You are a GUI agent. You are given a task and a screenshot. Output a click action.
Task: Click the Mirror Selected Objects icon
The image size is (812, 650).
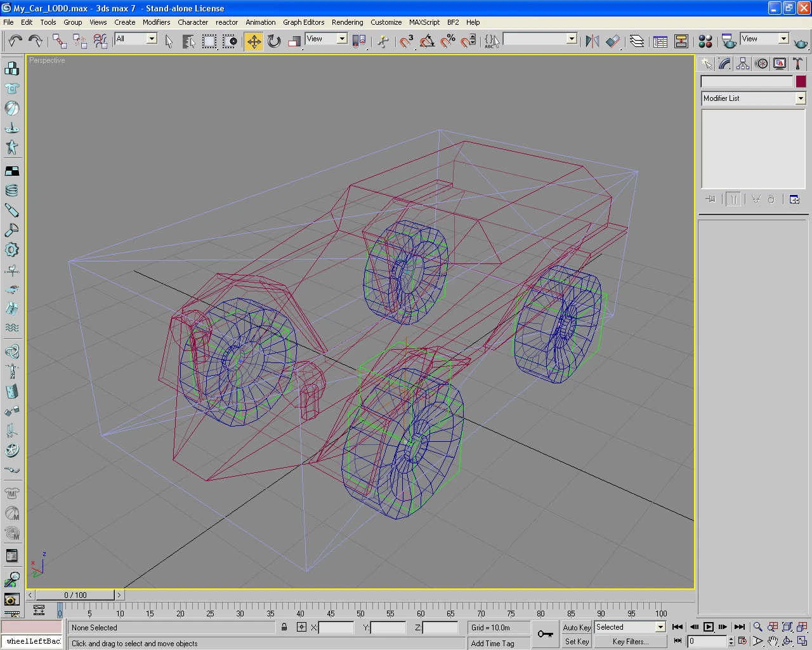coord(592,42)
